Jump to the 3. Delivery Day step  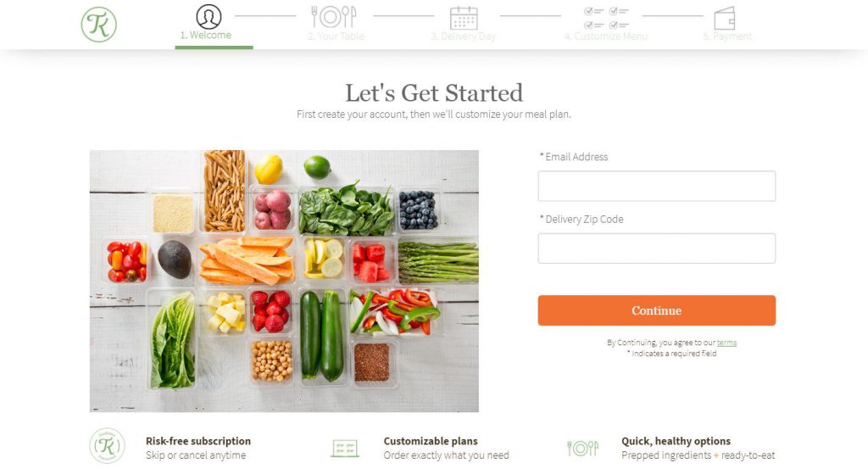coord(463,36)
